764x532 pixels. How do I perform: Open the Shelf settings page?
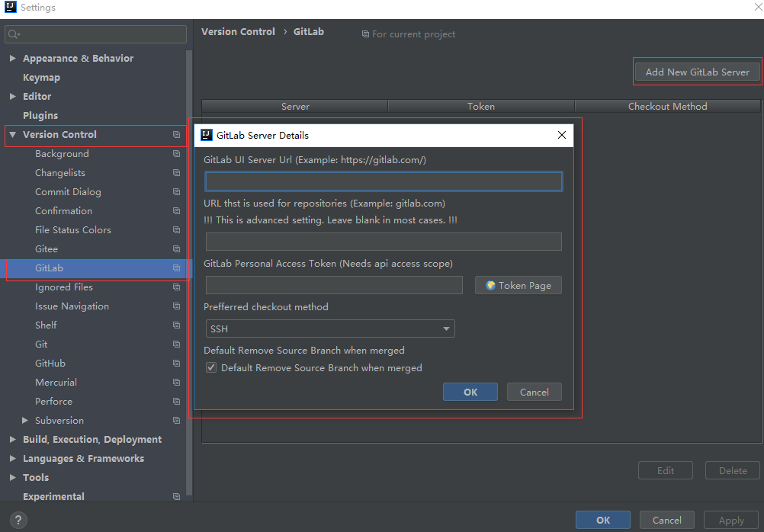[46, 325]
